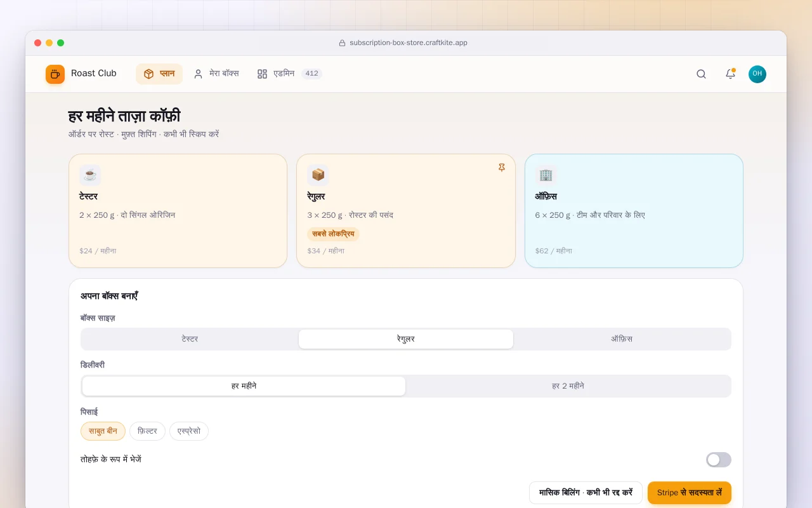The width and height of the screenshot is (812, 508).
Task: Choose हर 2 महीने delivery option
Action: coord(568,386)
